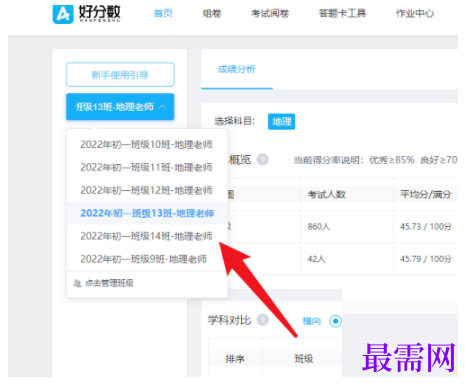The image size is (474, 389).
Task: Switch to 2022年初一班级14班-地理老师
Action: pos(147,236)
